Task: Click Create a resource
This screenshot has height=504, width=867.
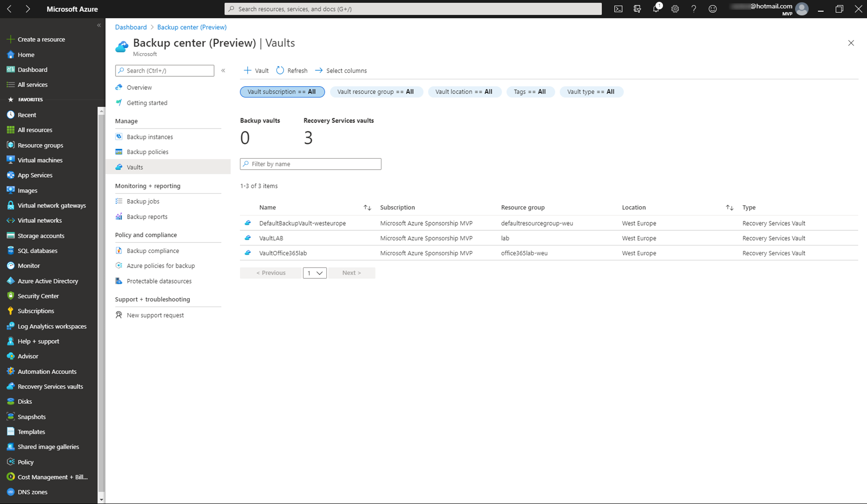Action: click(x=41, y=40)
